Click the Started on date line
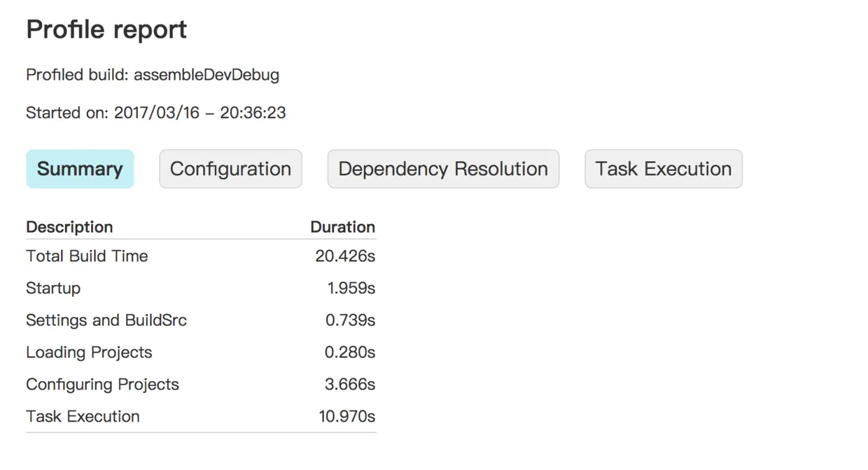This screenshot has width=868, height=470. pos(155,113)
